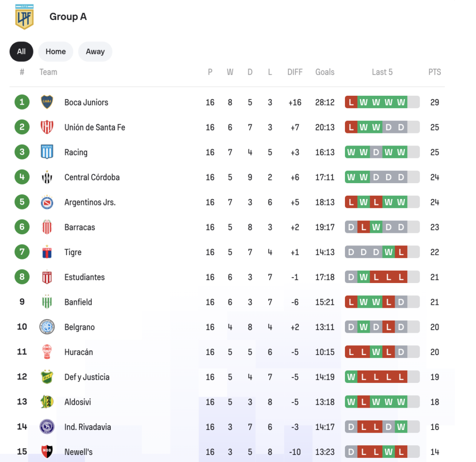Click the Liga Profesional league logo
This screenshot has width=476, height=462.
[x=25, y=17]
